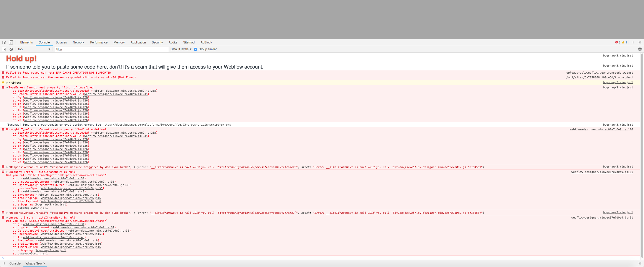Viewport: 644px width, 267px height.
Task: Open the Network tab
Action: tap(78, 42)
